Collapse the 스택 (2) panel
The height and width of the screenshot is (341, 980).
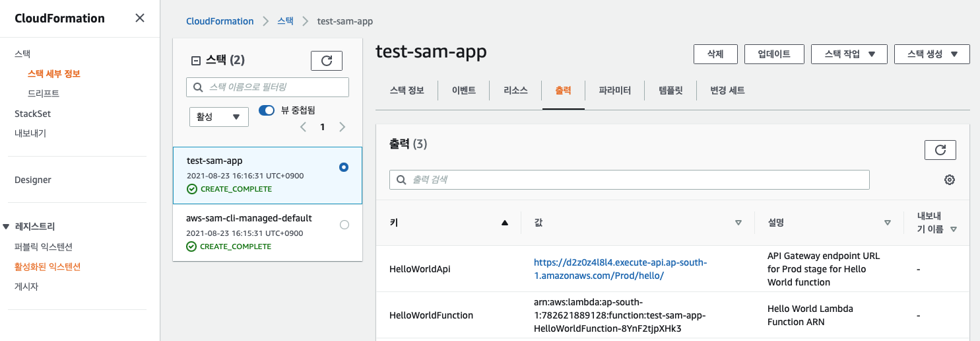tap(195, 61)
